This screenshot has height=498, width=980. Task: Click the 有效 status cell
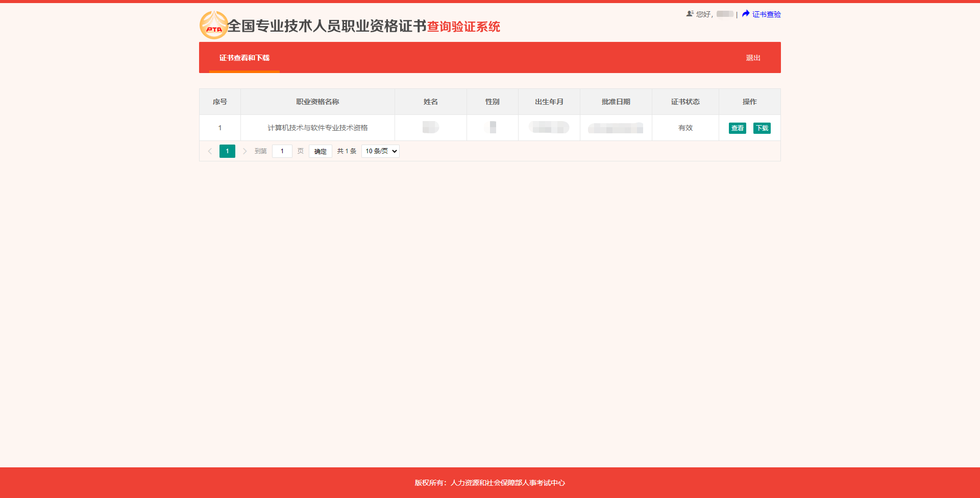(x=685, y=128)
